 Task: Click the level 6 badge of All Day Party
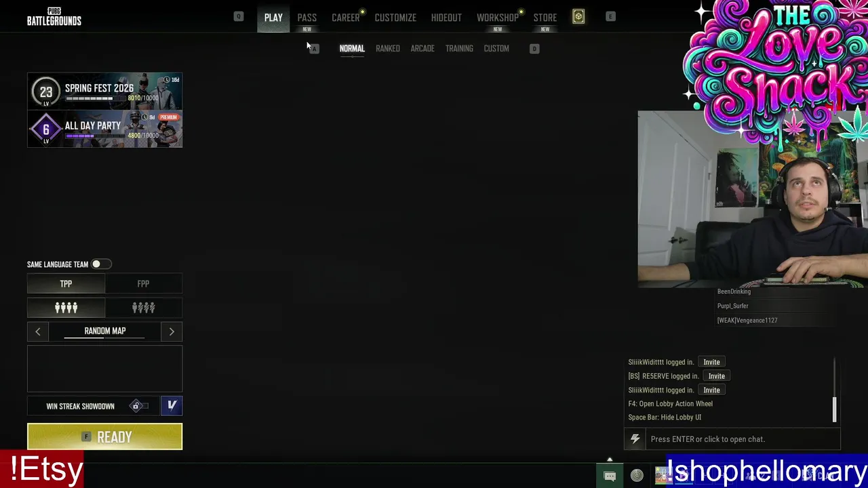click(46, 129)
